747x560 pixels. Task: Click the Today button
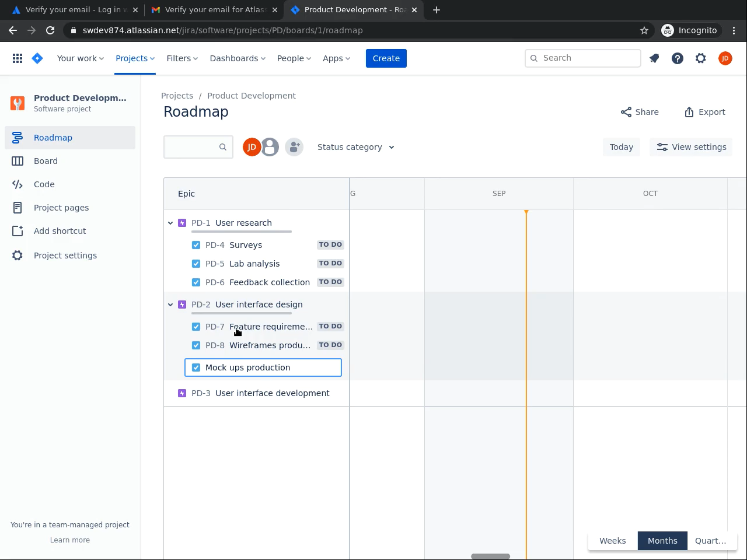(x=621, y=147)
